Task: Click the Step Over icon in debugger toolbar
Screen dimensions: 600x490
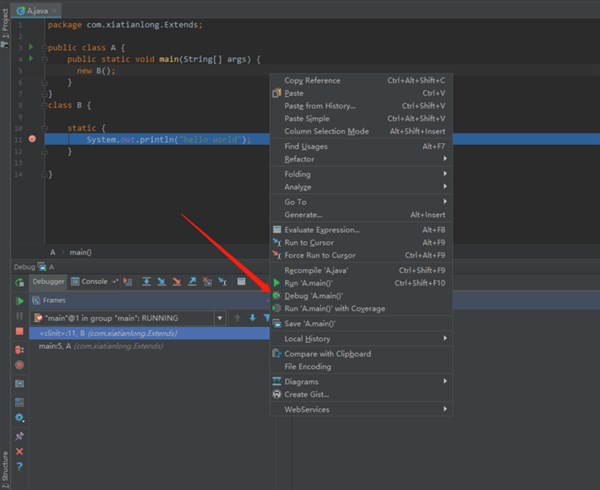Action: (148, 282)
